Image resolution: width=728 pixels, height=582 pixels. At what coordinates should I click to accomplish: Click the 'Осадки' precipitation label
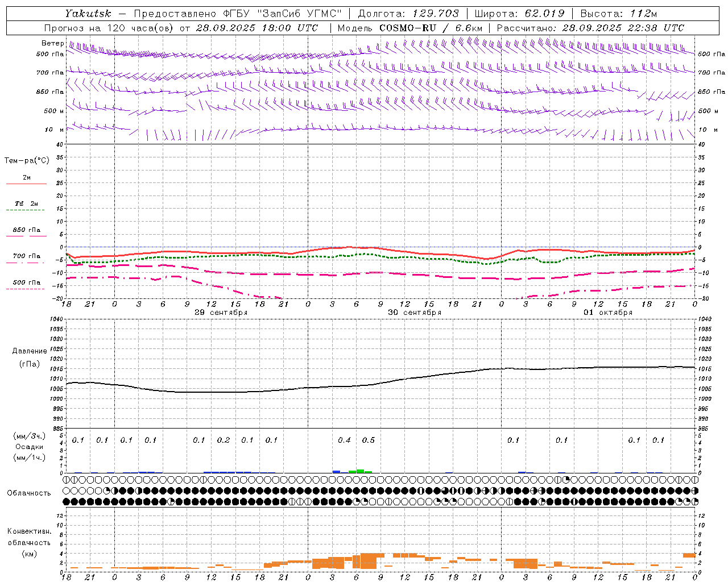[30, 447]
